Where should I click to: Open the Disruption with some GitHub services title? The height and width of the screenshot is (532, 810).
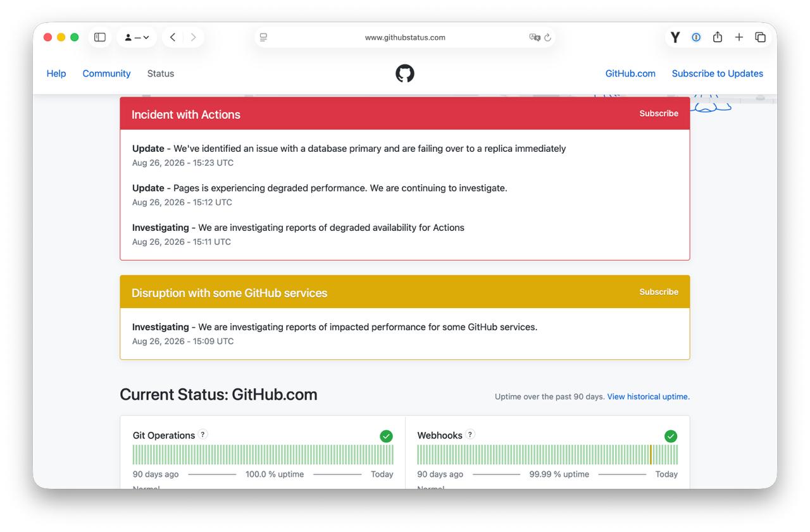coord(230,293)
